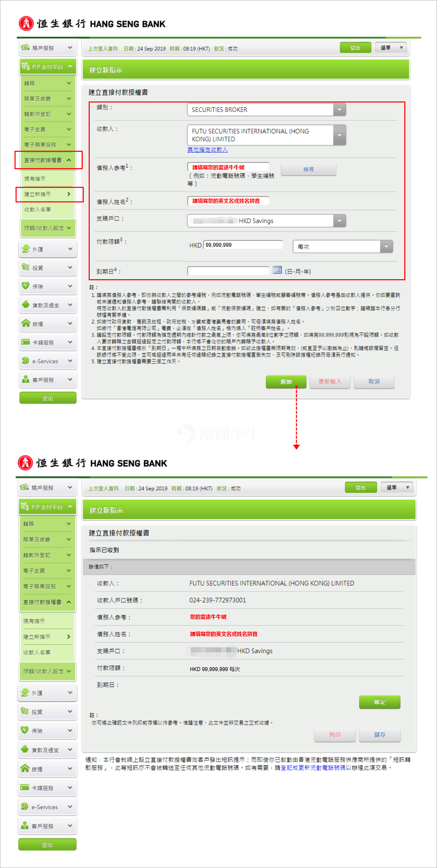This screenshot has width=437, height=868.
Task: Click the 其他指定收款人 link
Action: 207,149
